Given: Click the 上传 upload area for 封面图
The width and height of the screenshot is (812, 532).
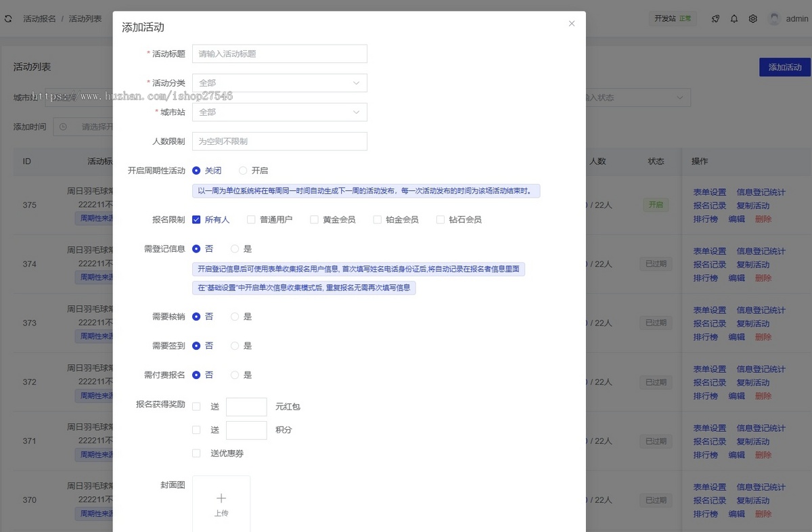Looking at the screenshot, I should (x=221, y=503).
